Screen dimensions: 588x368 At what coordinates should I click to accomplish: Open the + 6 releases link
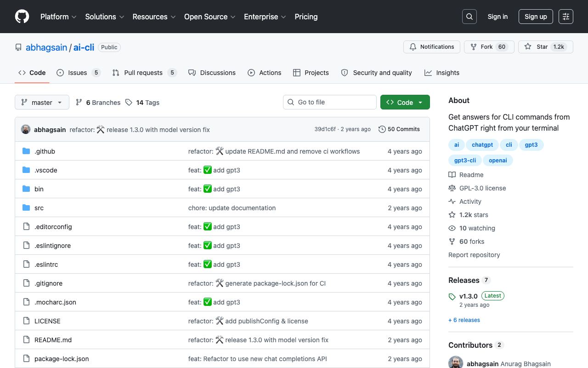click(x=464, y=320)
